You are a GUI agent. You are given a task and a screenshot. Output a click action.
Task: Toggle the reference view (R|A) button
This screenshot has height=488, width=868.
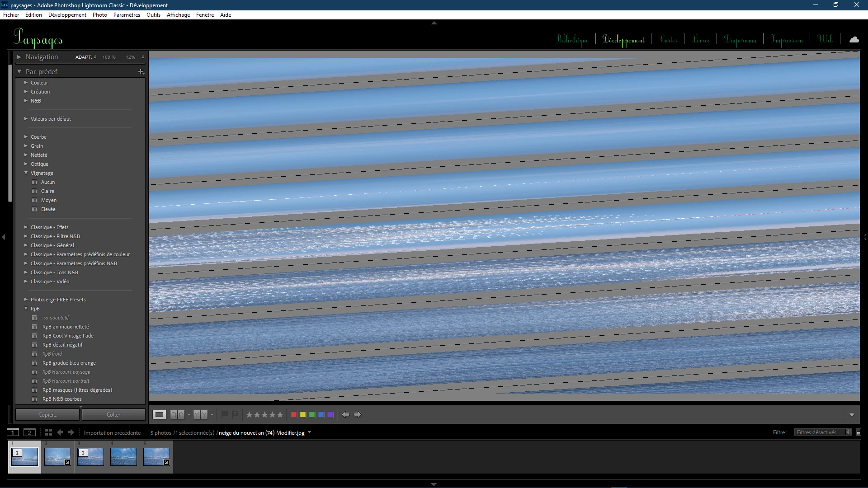coord(177,414)
